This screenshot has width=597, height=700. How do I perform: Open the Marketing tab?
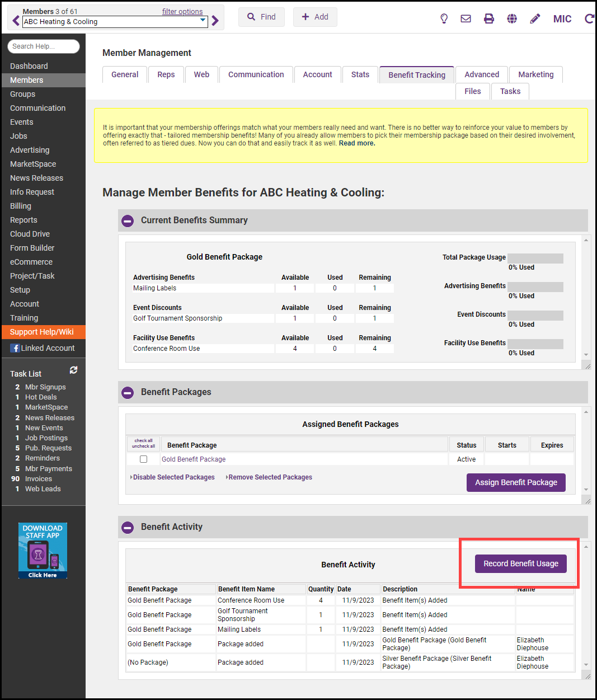coord(535,74)
